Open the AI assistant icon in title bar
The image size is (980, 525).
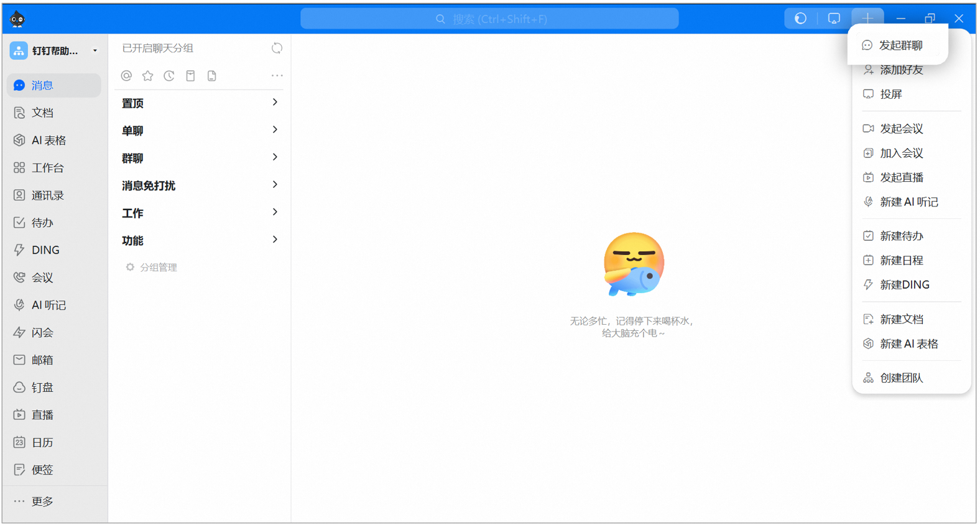(800, 19)
